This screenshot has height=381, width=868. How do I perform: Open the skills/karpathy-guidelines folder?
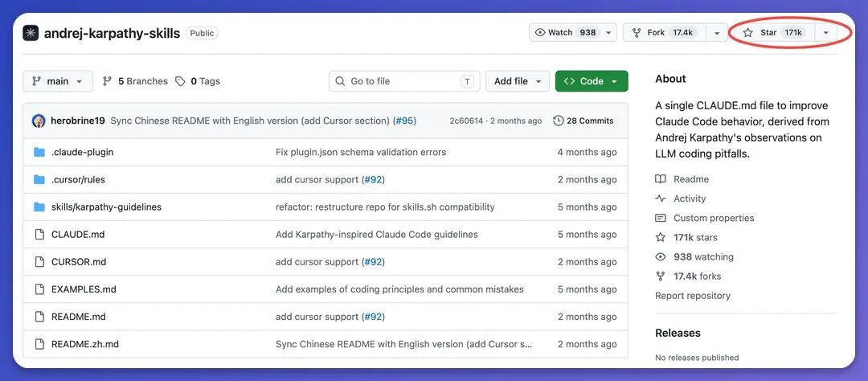(106, 207)
